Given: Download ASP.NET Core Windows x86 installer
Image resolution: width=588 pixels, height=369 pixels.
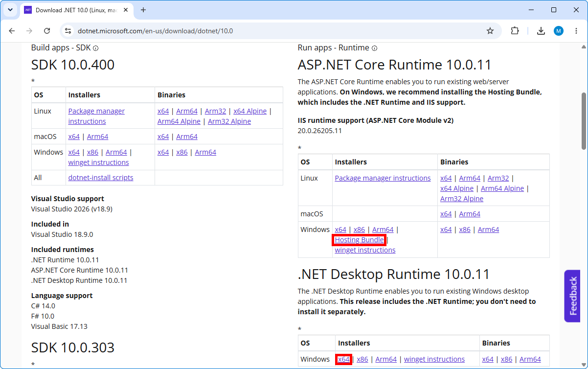Looking at the screenshot, I should point(359,230).
